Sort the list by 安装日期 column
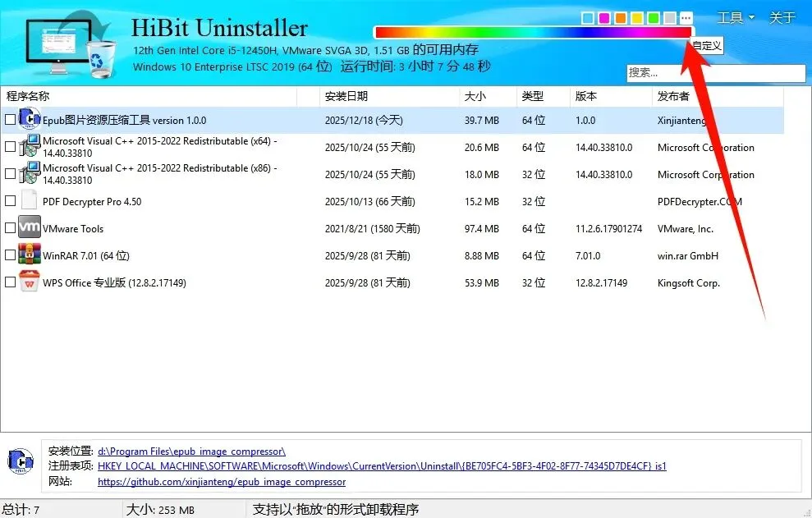 point(389,96)
